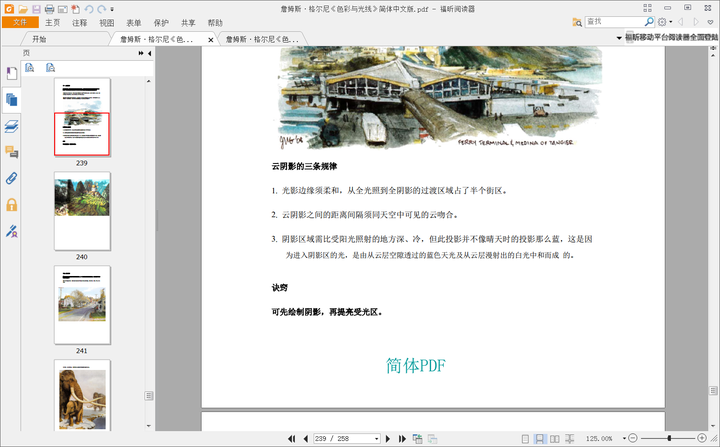This screenshot has width=720, height=447.
Task: Switch to the second 詹姆斯·格尔尼 document tab
Action: click(262, 40)
